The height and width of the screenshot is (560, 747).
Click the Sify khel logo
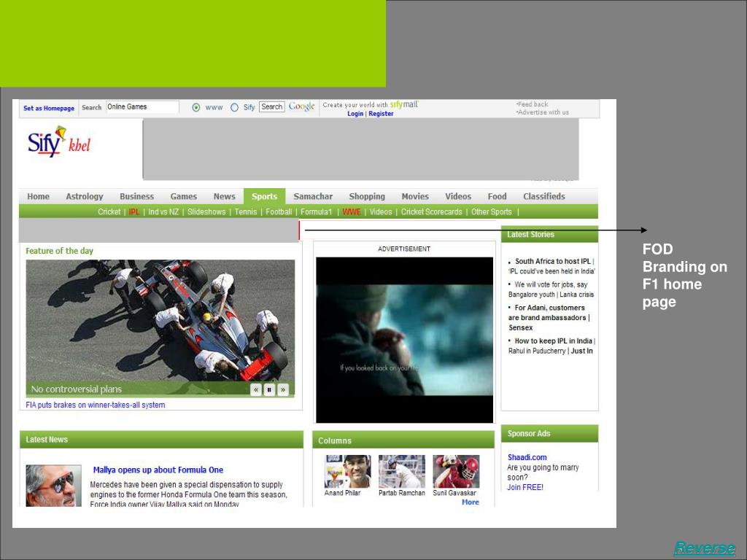58,142
